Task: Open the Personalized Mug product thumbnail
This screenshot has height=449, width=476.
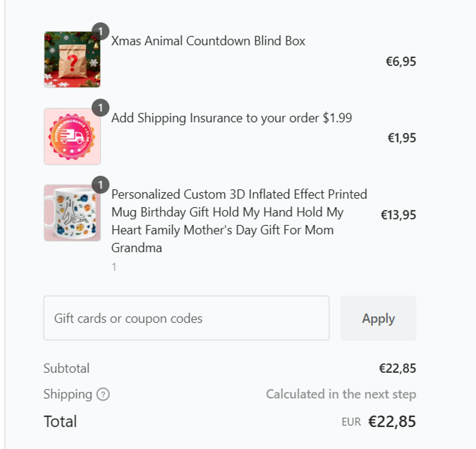Action: point(72,213)
